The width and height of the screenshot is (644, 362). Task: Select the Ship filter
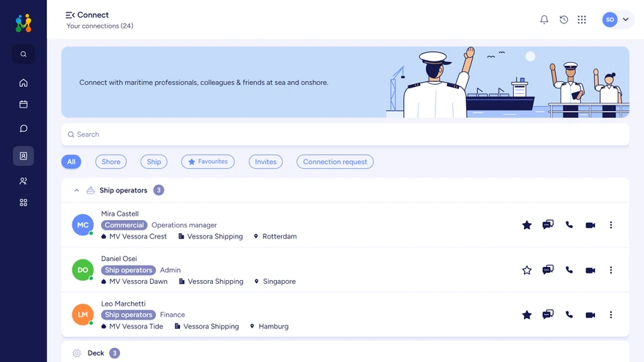click(x=154, y=162)
